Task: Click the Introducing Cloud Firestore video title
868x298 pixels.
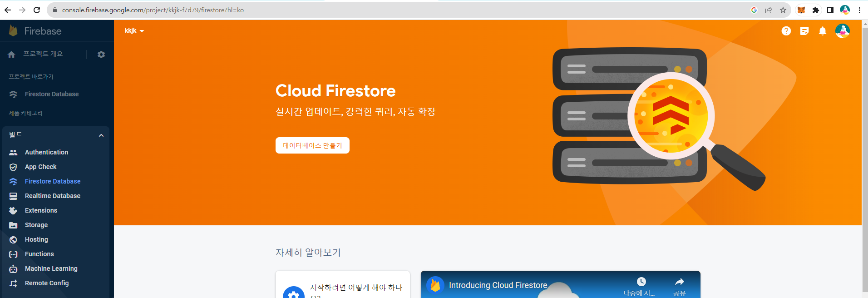Action: (498, 285)
